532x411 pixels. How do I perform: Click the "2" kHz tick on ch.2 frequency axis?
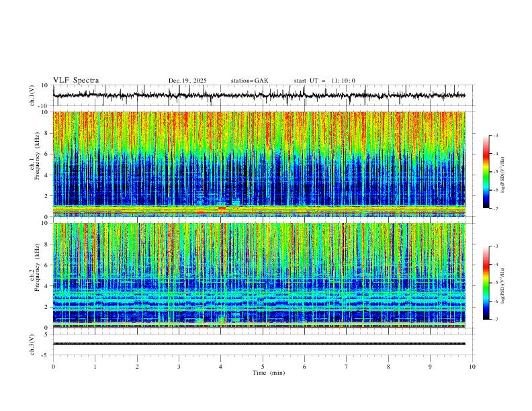46,307
